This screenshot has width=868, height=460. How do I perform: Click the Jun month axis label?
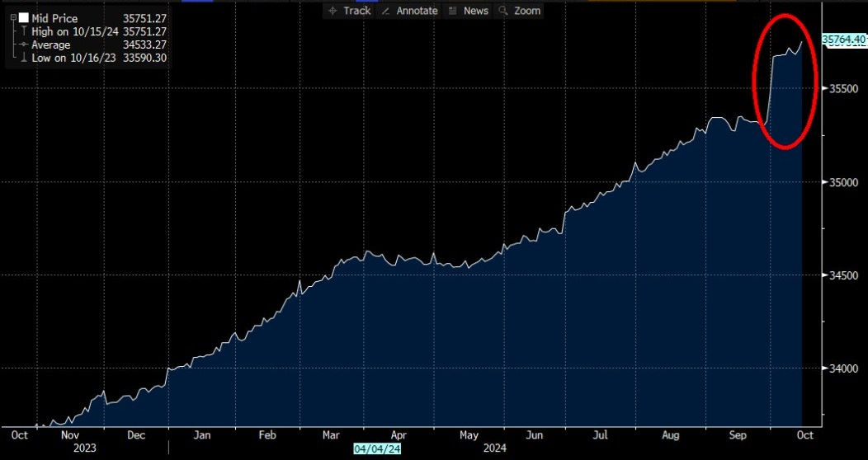534,435
